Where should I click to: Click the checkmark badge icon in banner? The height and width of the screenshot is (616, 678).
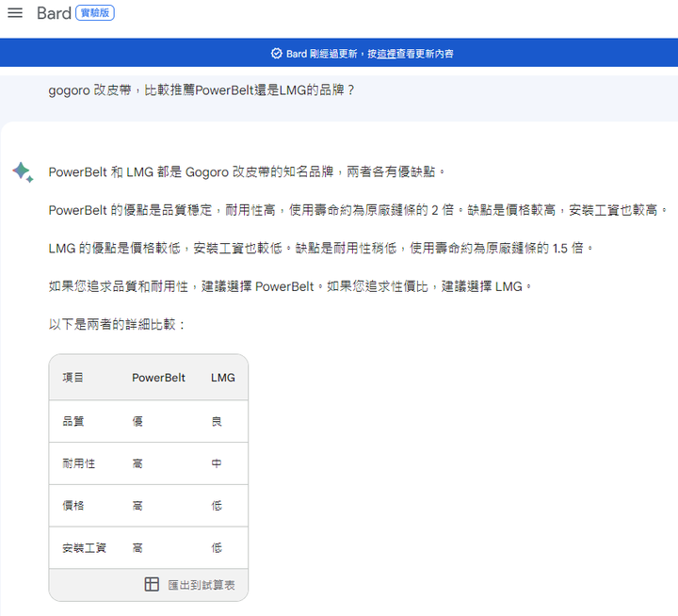coord(276,53)
